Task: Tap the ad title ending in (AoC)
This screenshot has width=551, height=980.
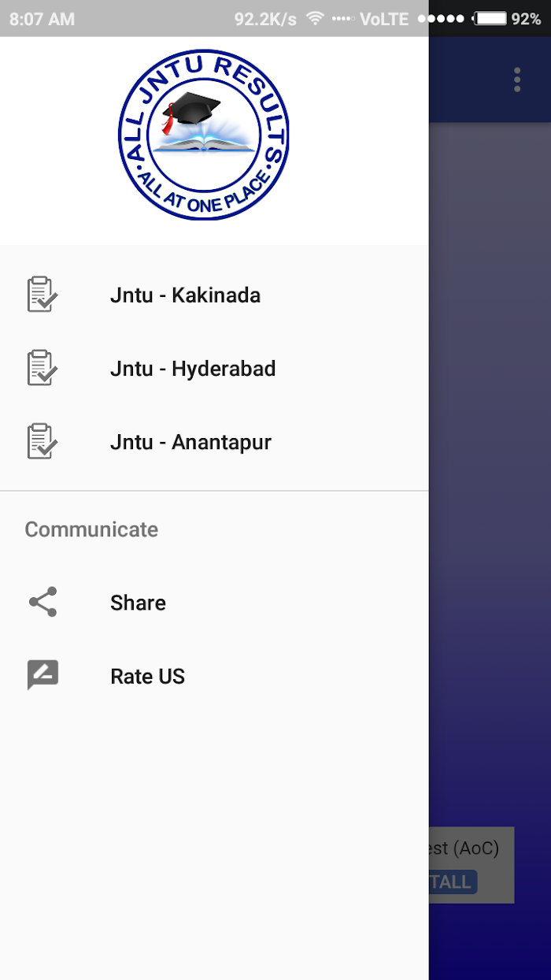Action: tap(464, 848)
